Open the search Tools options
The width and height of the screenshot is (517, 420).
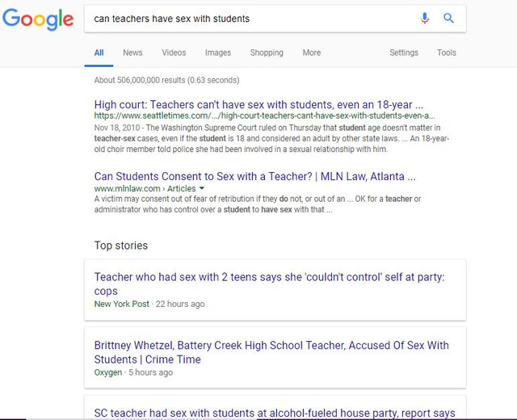pyautogui.click(x=447, y=52)
